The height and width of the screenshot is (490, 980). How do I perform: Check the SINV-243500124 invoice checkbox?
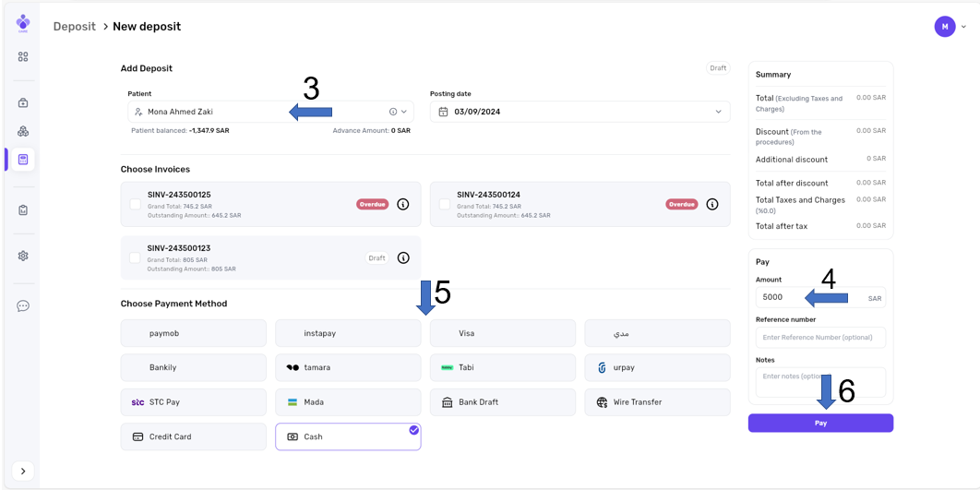445,204
